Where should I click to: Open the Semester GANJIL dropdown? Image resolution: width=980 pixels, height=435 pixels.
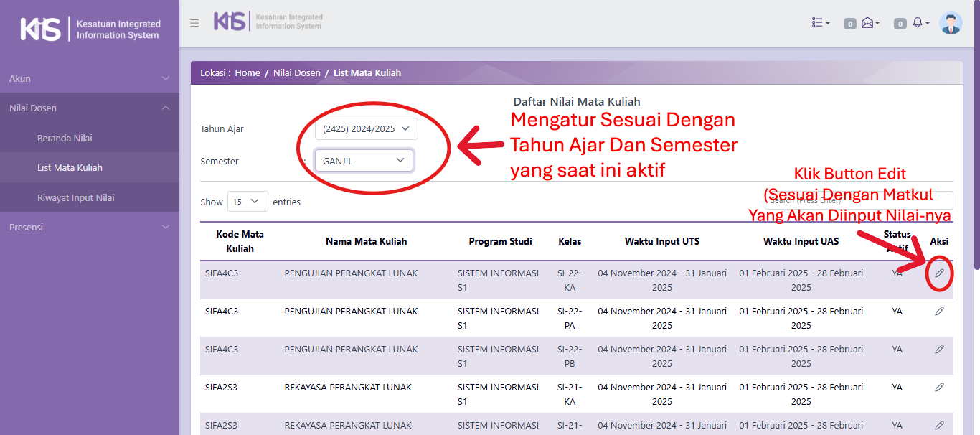(x=364, y=161)
